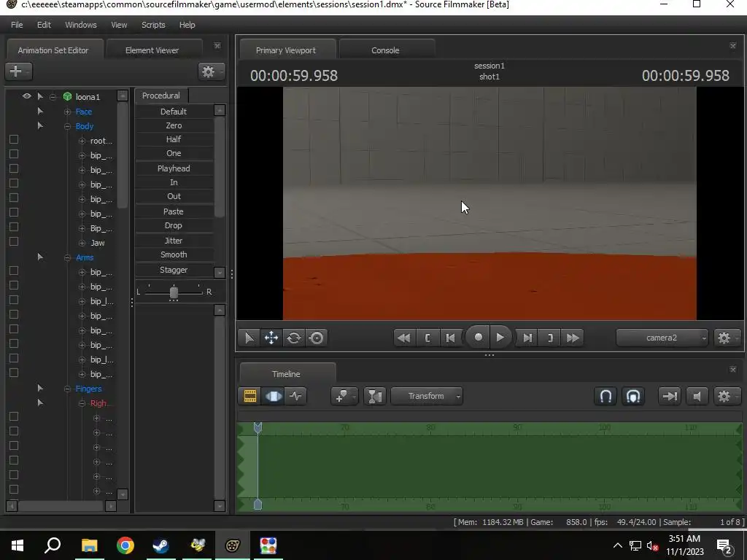This screenshot has width=747, height=560.
Task: Collapse the Righ... subgroup
Action: (x=82, y=403)
